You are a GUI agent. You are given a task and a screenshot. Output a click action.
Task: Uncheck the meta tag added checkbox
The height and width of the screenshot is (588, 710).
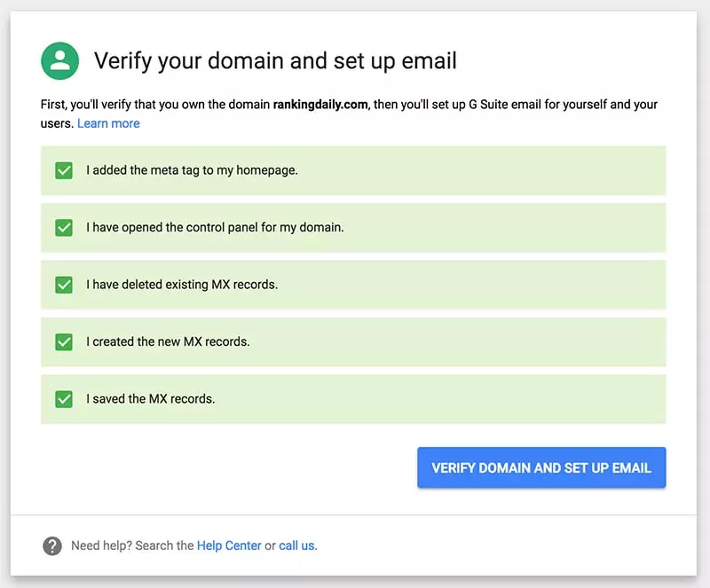pos(64,170)
